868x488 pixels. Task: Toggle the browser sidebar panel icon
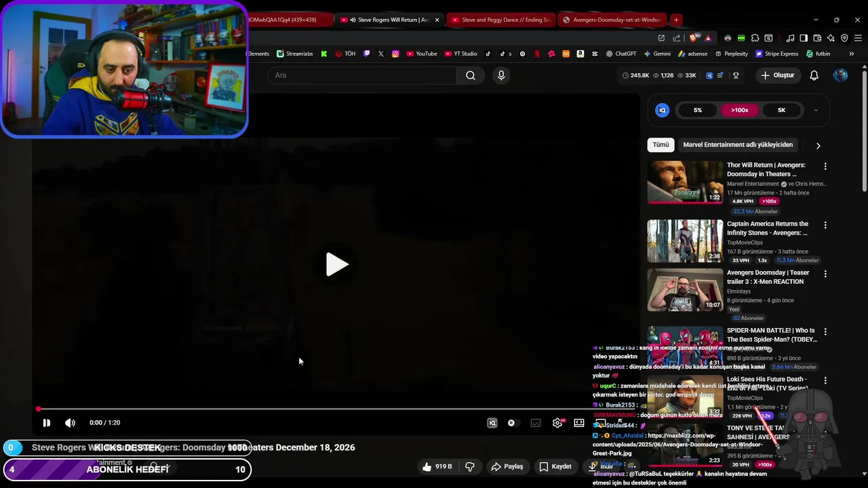click(804, 38)
